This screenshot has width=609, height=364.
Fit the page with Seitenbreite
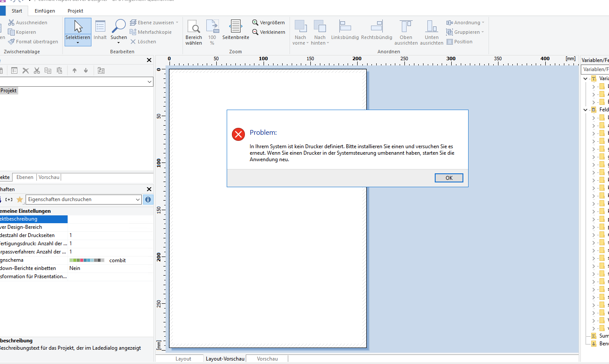(x=235, y=29)
